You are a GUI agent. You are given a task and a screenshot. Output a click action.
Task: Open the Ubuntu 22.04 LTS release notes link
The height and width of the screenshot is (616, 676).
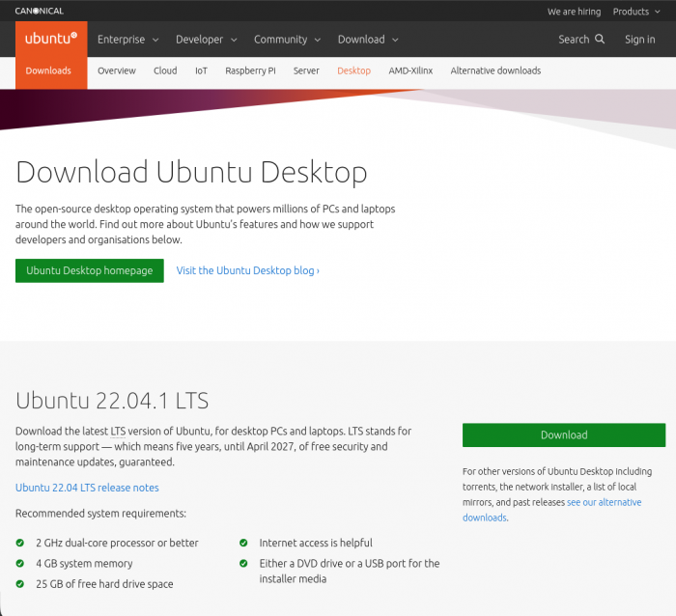click(x=87, y=488)
